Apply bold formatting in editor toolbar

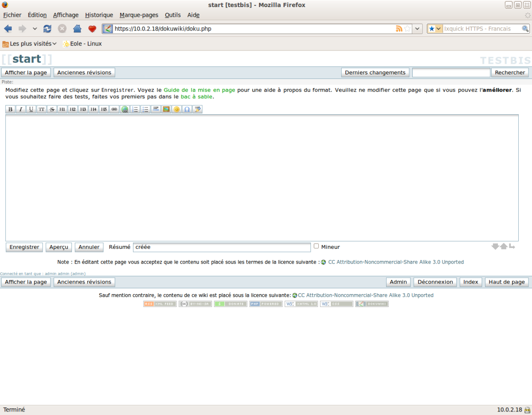[10, 109]
